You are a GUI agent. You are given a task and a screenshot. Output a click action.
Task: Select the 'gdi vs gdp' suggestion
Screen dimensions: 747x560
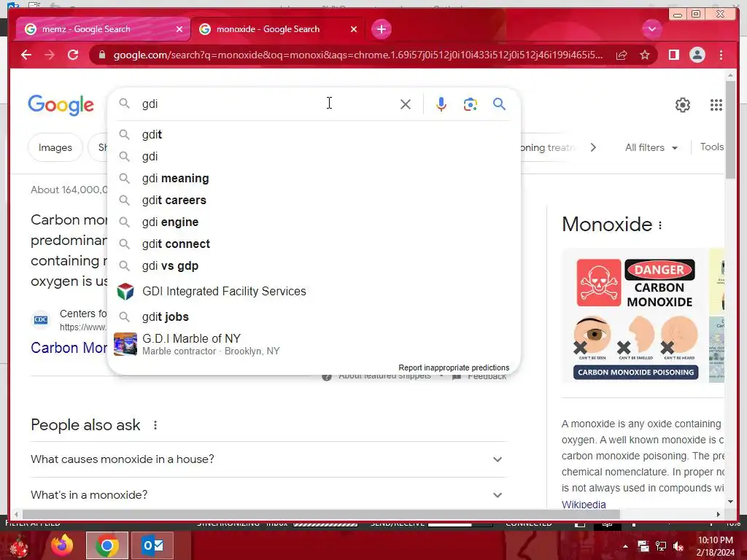(314, 266)
